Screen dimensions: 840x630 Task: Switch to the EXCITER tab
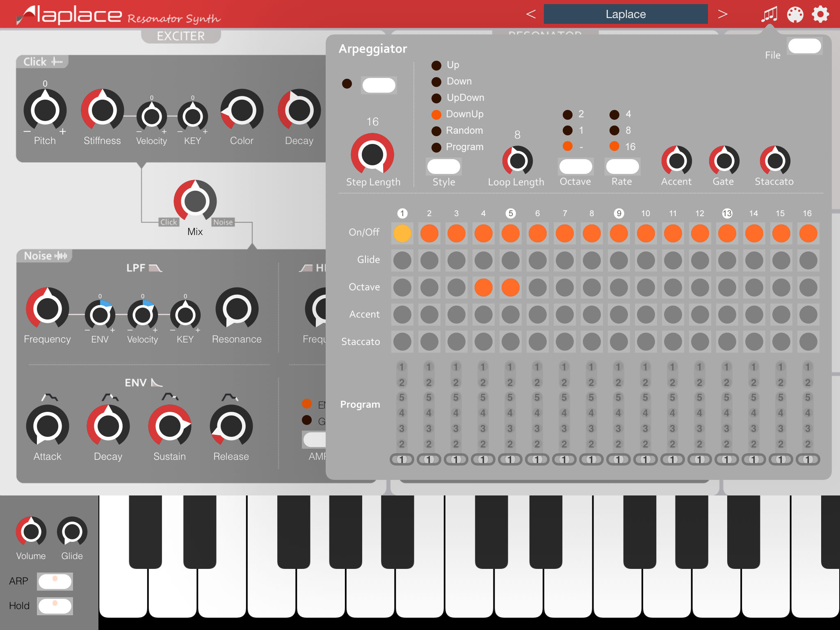coord(181,36)
